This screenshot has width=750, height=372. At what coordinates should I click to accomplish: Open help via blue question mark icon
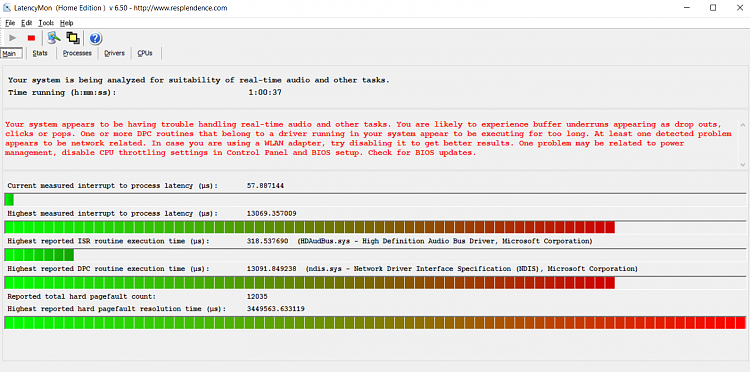[96, 38]
